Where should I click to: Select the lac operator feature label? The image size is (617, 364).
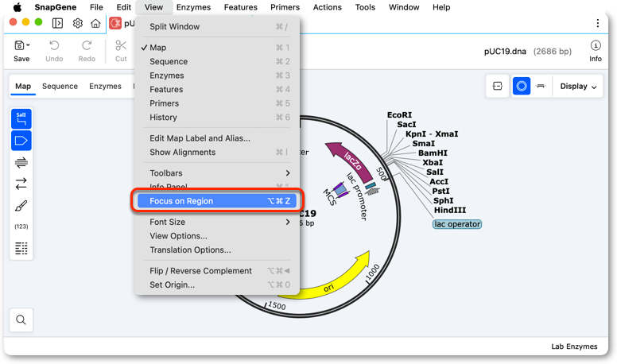tap(457, 224)
